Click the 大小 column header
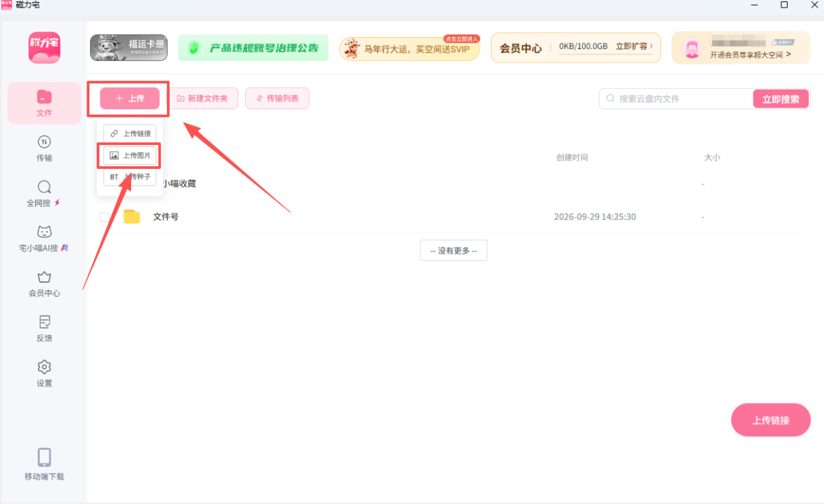824x504 pixels. point(712,158)
